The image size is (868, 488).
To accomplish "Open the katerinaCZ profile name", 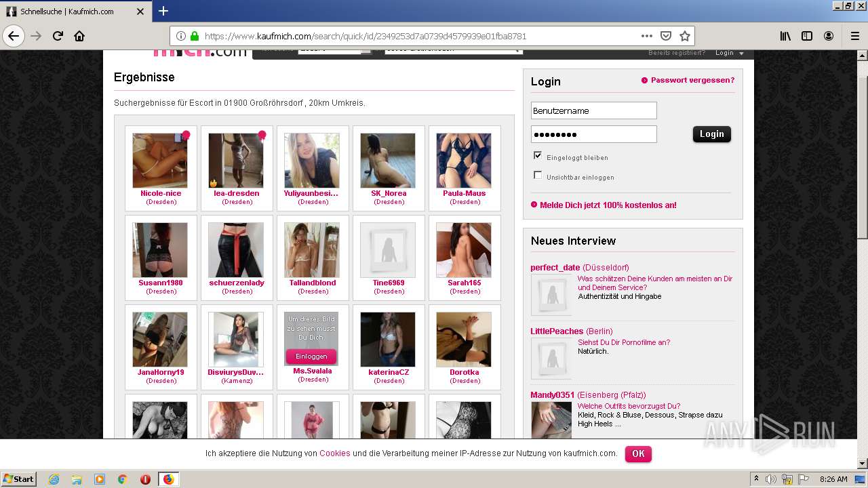I will point(389,372).
